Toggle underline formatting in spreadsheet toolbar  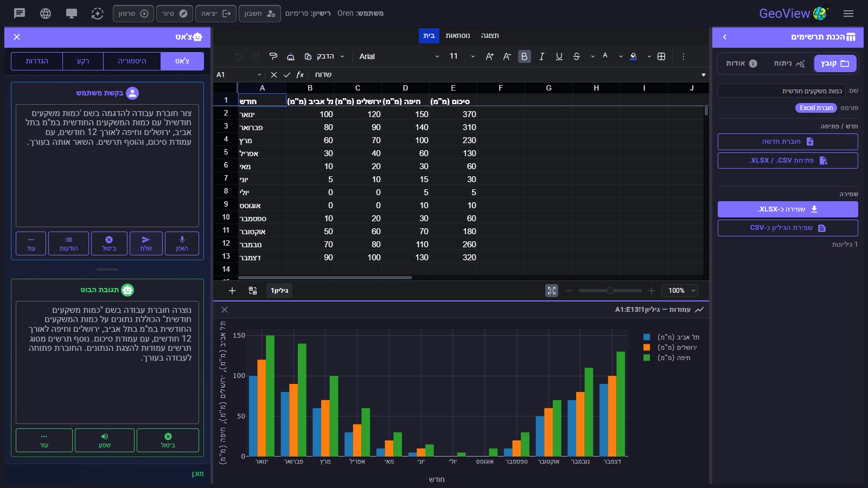[x=559, y=56]
